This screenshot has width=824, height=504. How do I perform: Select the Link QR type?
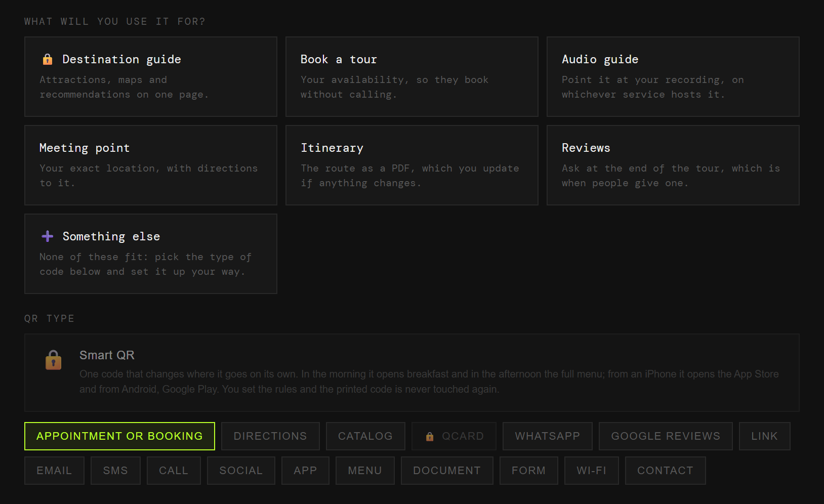[764, 436]
